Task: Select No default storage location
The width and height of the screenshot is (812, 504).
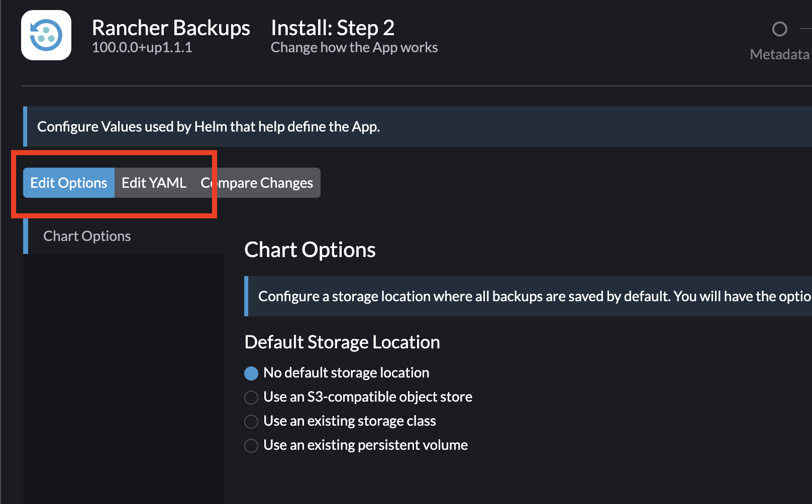Action: 251,373
